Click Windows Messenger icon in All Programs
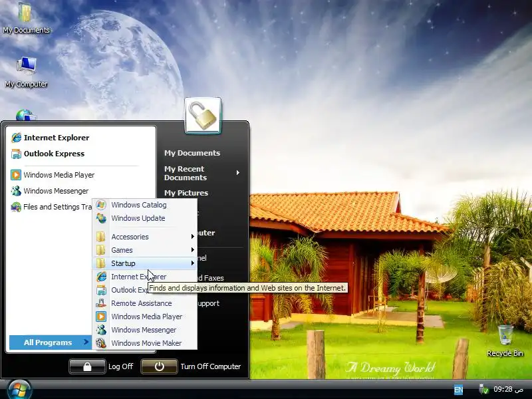 point(101,330)
